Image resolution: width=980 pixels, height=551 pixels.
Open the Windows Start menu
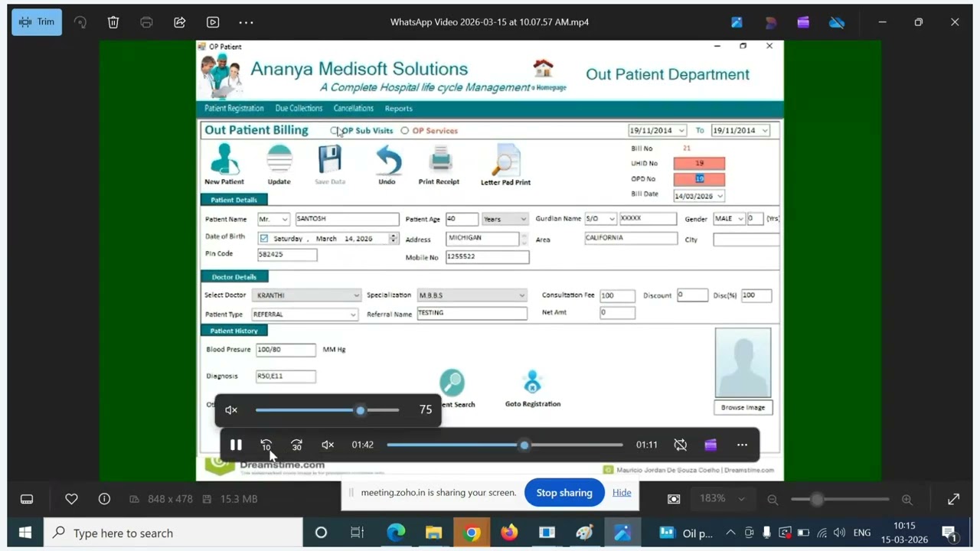pos(25,533)
